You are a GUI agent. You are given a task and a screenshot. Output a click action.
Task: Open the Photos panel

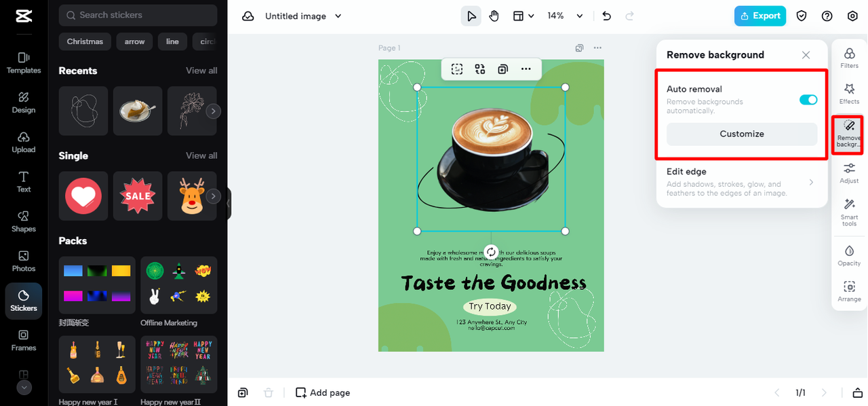pos(24,261)
